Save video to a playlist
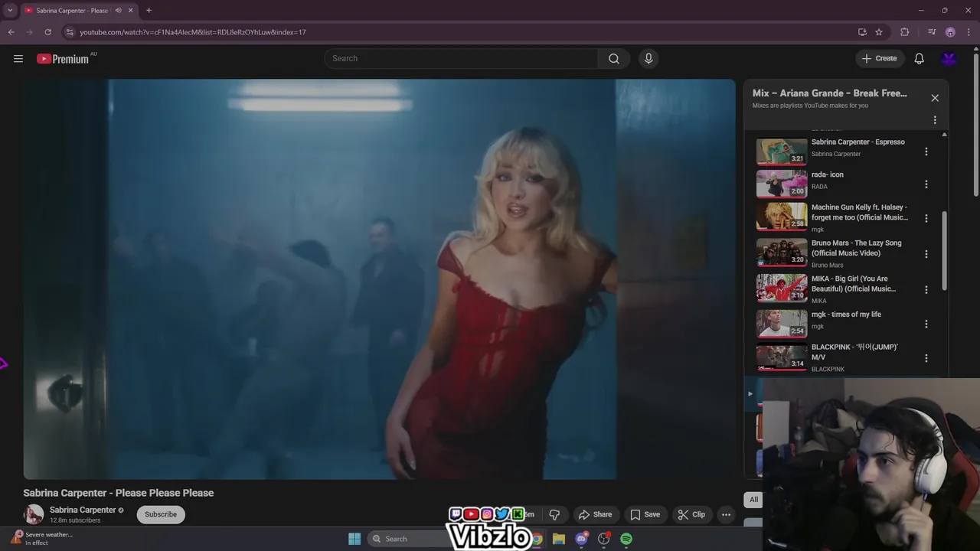 point(645,514)
